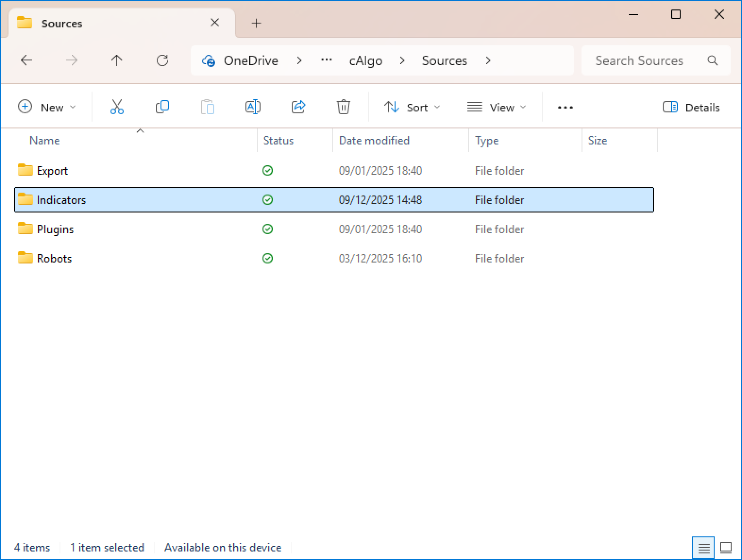Add a new File Explorer tab
This screenshot has width=742, height=560.
pos(256,23)
